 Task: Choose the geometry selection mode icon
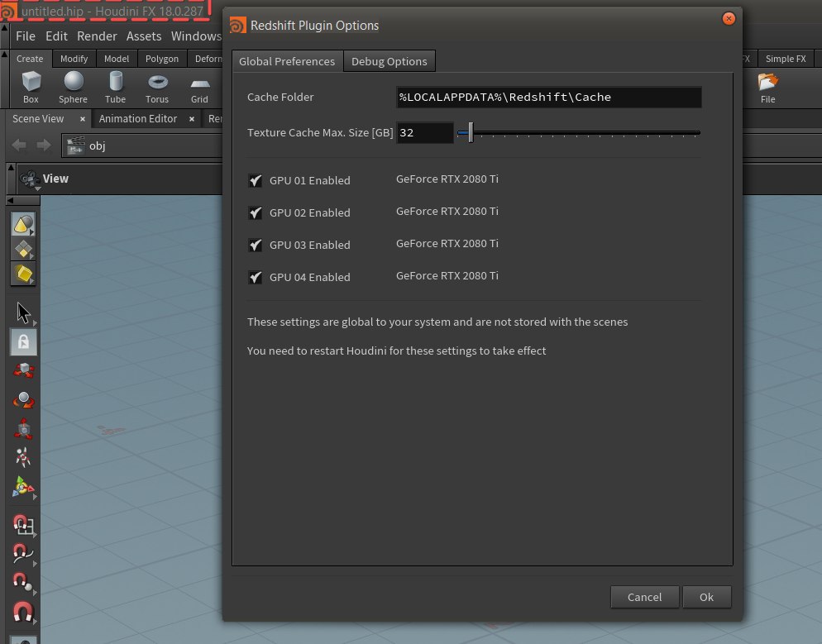(x=23, y=250)
